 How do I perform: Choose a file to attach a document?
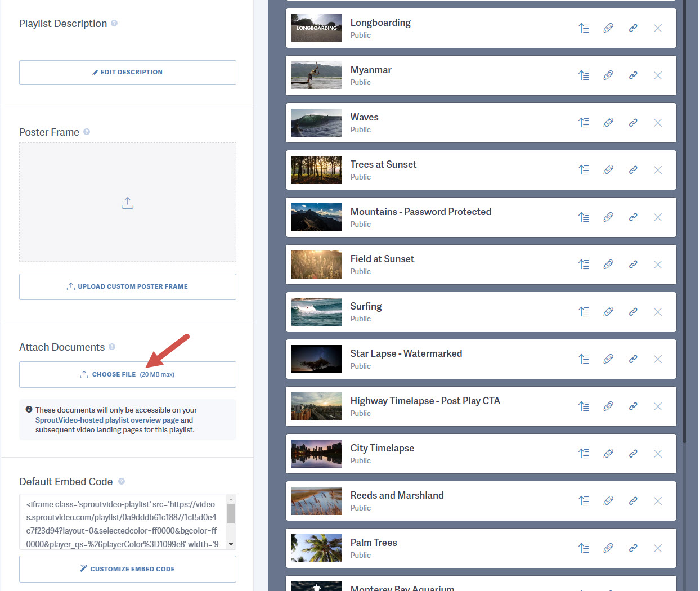[x=128, y=374]
